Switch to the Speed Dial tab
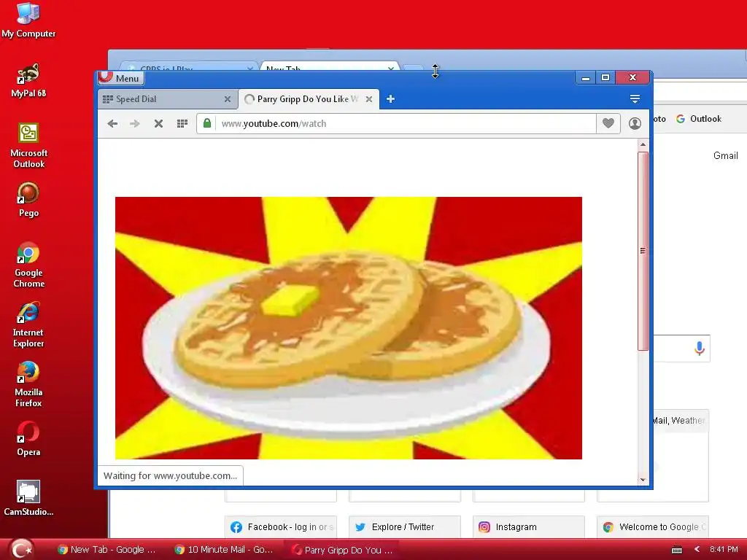The height and width of the screenshot is (560, 747). [x=167, y=99]
